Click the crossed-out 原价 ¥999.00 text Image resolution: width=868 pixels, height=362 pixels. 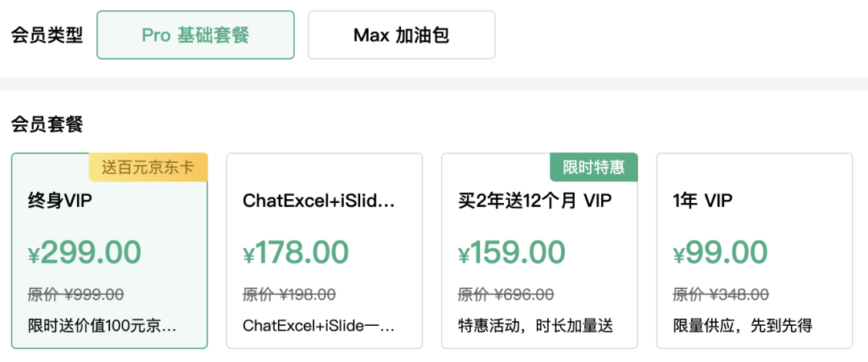[76, 295]
